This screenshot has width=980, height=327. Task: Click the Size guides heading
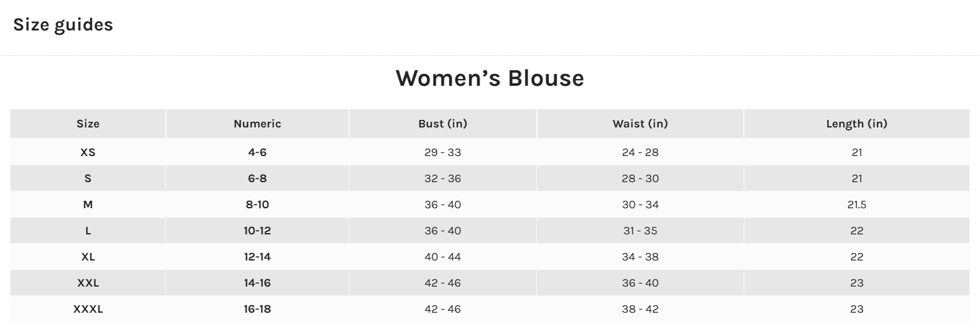coord(63,25)
